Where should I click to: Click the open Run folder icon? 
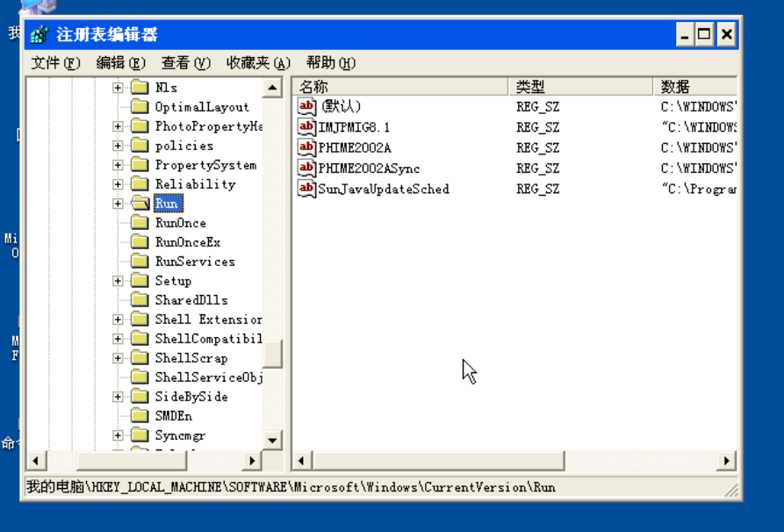coord(140,203)
